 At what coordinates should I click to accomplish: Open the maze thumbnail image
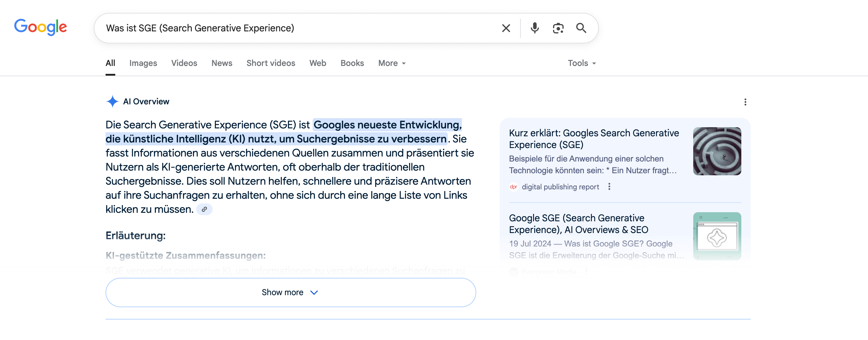pyautogui.click(x=717, y=151)
